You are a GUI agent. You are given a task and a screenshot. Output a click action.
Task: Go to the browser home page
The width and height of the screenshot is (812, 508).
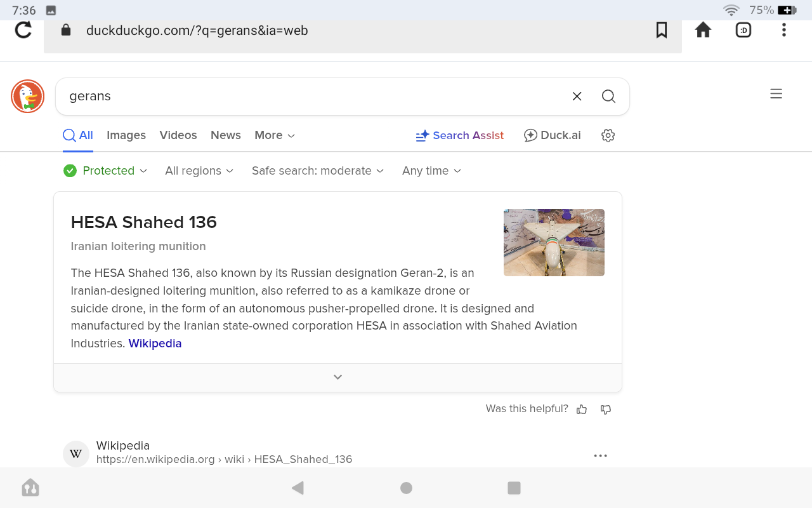coord(703,30)
